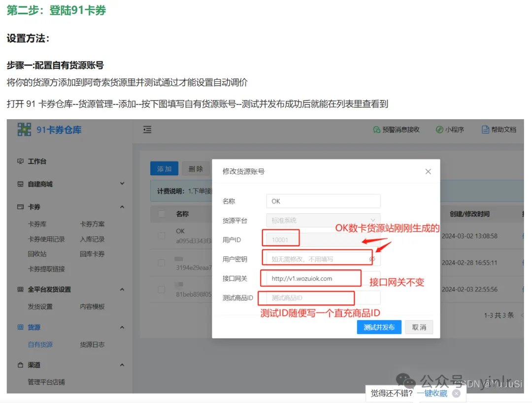The height and width of the screenshot is (403, 532).
Task: Click the 创建/修改时间 column header
Action: coord(469,214)
